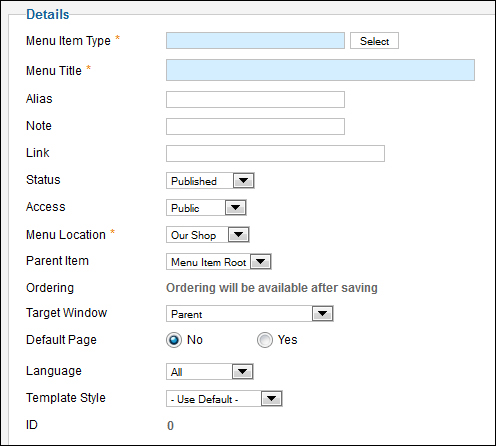This screenshot has height=446, width=496.
Task: Open the Menu Location dropdown Our Shop
Action: pyautogui.click(x=208, y=235)
